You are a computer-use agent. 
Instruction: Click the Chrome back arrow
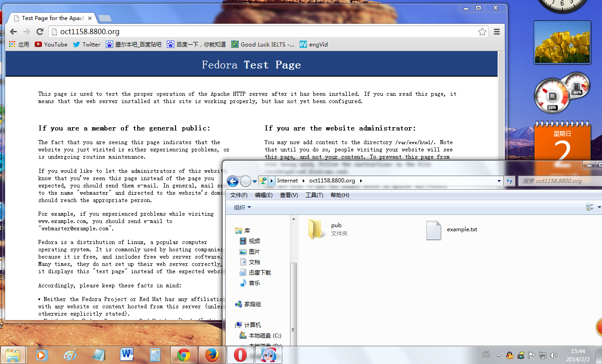tap(13, 31)
